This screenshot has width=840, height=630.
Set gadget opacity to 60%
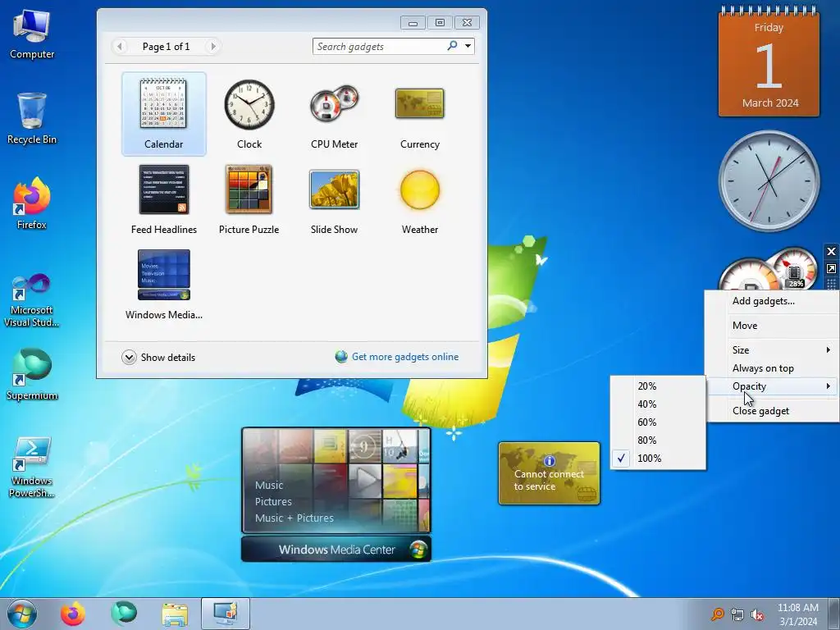[x=658, y=422]
